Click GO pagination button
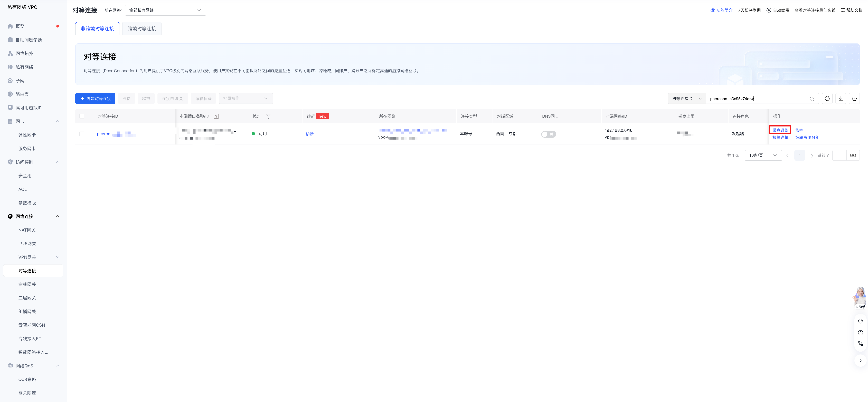 853,156
